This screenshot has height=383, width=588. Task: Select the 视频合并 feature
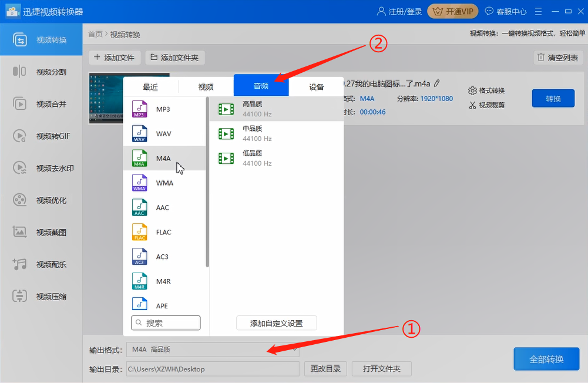pos(41,104)
